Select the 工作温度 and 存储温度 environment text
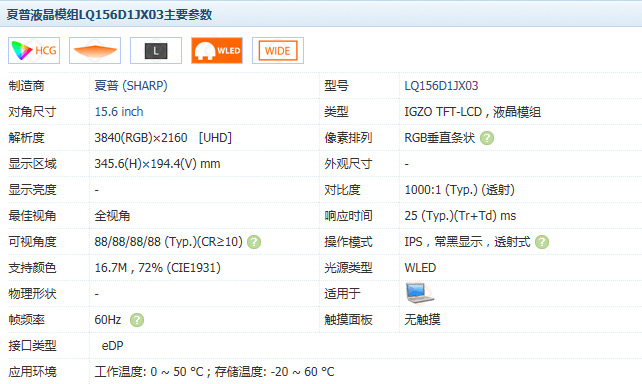Screen dimensions: 642x384 (215, 372)
